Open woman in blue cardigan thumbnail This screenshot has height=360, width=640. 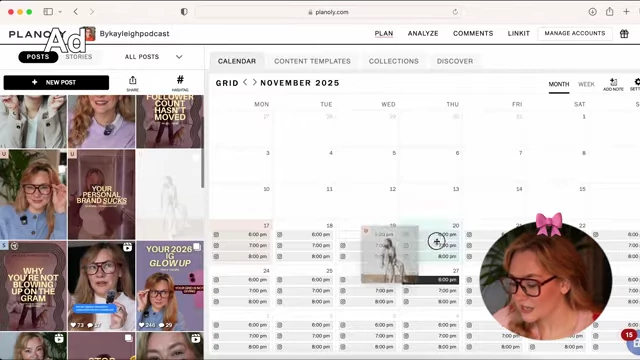tap(33, 194)
